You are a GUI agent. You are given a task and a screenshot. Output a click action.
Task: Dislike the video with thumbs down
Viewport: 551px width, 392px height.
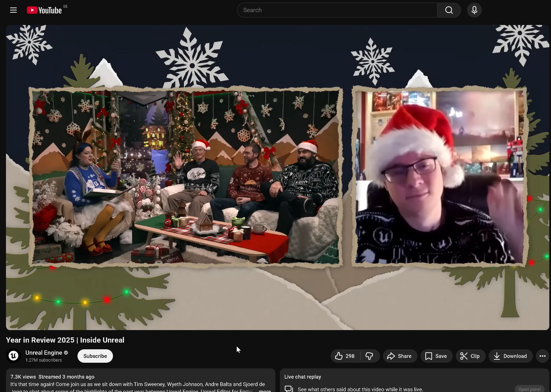point(369,356)
